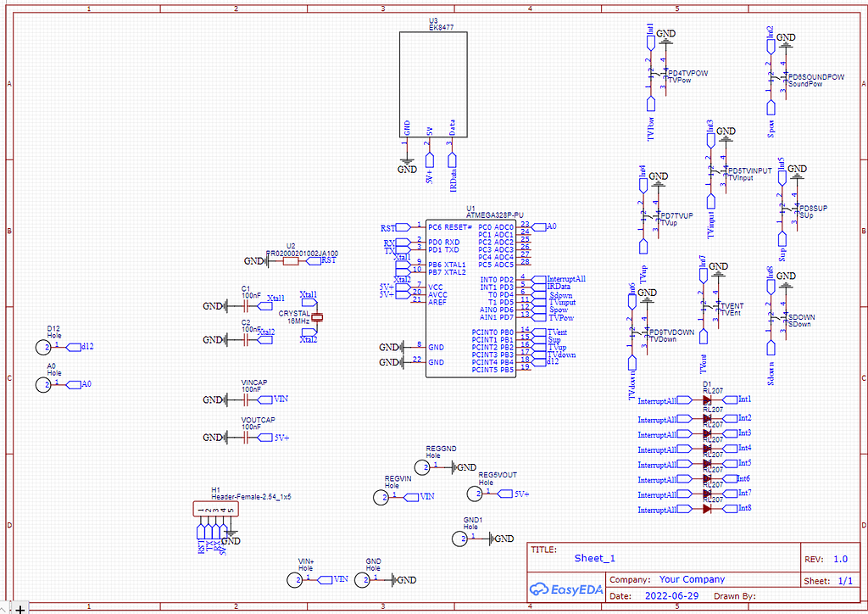Select resistor U2 labeled FR02000201002JA100
The image size is (868, 614).
pos(292,261)
